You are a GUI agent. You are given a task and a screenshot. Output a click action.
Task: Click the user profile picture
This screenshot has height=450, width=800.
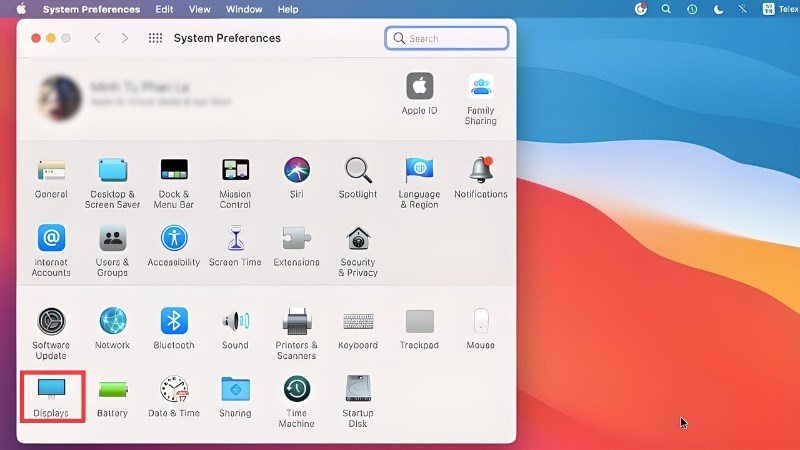point(59,97)
